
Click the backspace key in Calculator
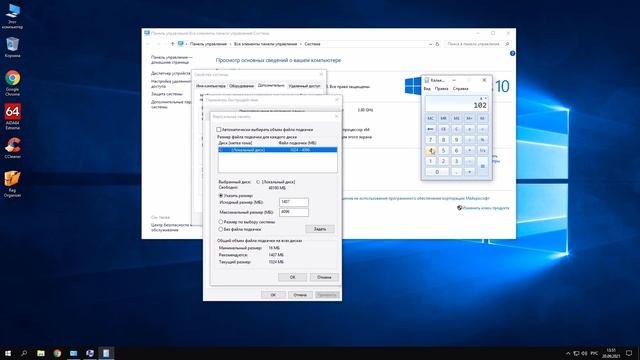click(430, 129)
